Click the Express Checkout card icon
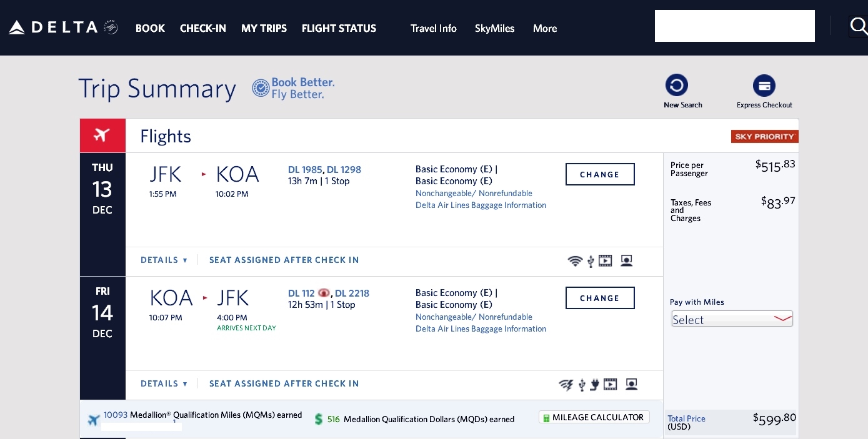The height and width of the screenshot is (439, 868). pyautogui.click(x=764, y=85)
